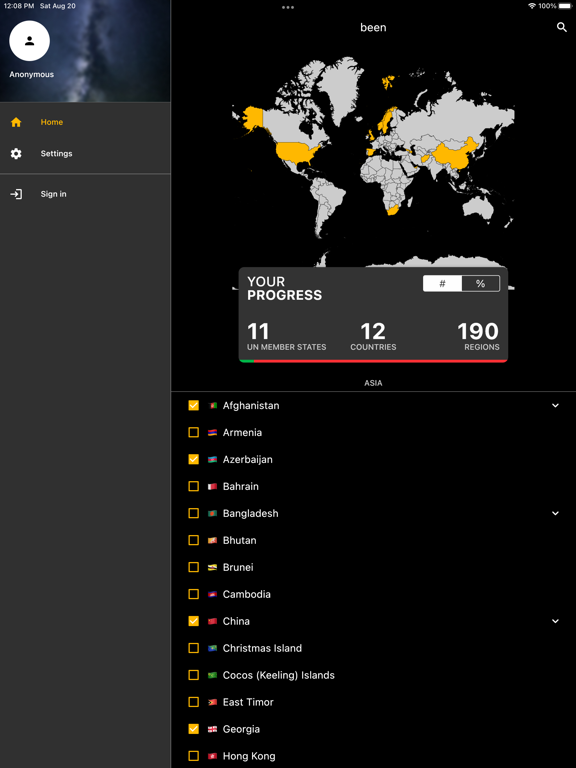Tap the Bhutan flag icon
576x768 pixels.
point(212,540)
